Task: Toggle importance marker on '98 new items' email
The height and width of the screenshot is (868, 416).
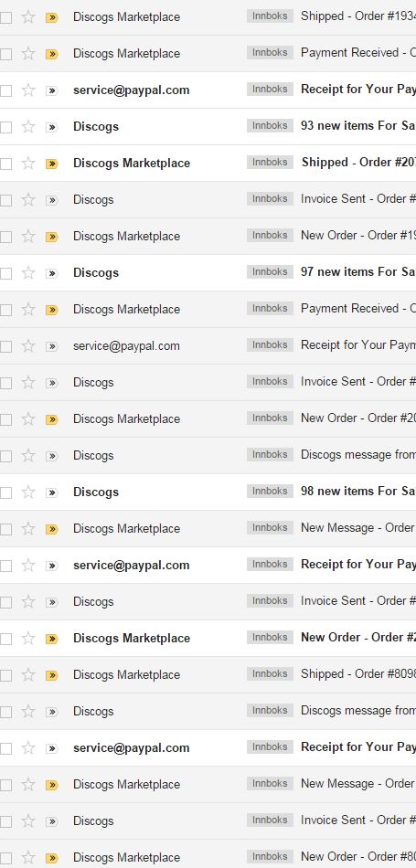Action: (51, 492)
